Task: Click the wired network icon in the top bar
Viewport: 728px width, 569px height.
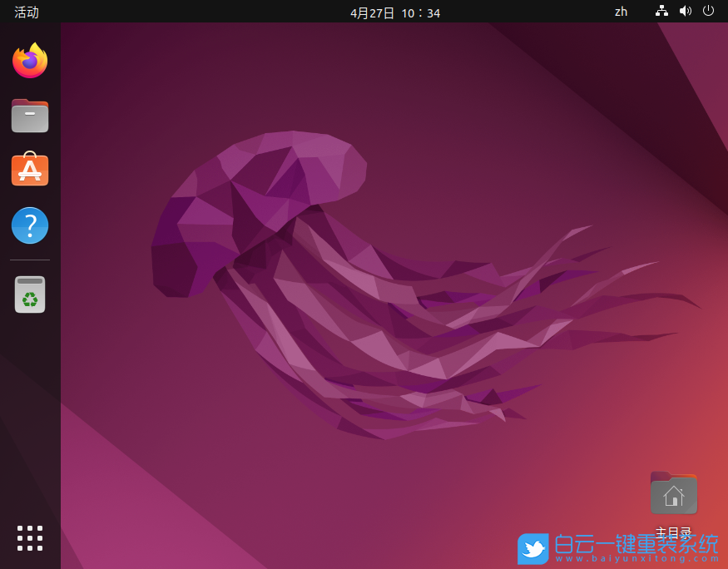Action: click(x=661, y=12)
